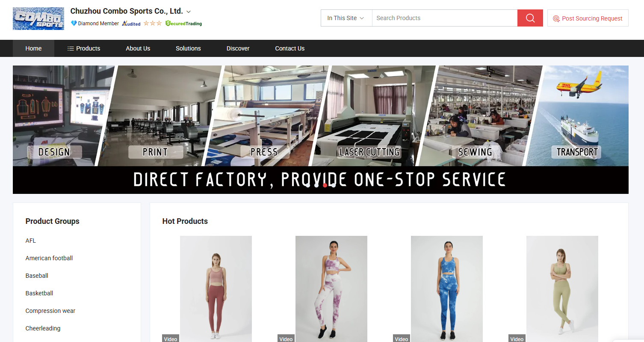644x342 pixels.
Task: Open the blue tie-dye yoga set thumbnail
Action: [x=447, y=289]
